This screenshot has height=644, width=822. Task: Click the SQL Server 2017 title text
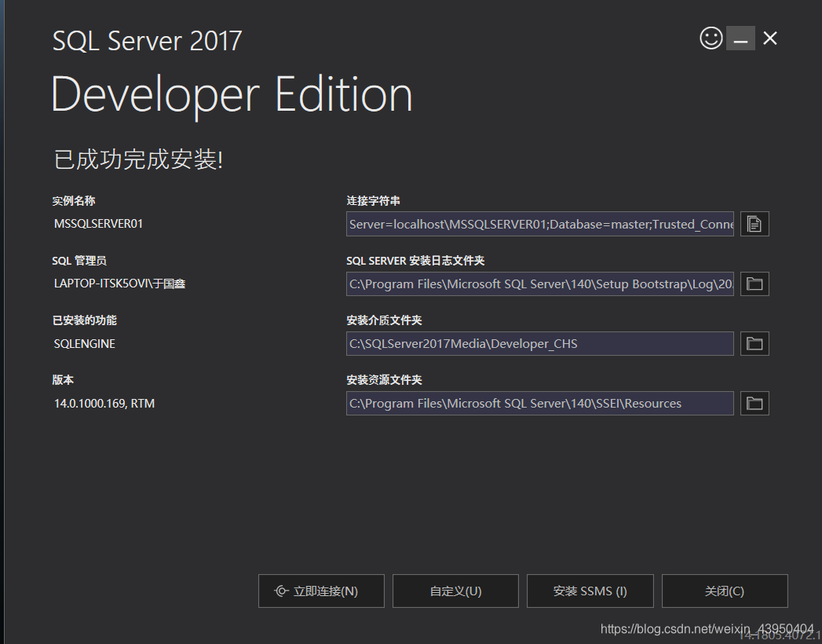click(148, 40)
